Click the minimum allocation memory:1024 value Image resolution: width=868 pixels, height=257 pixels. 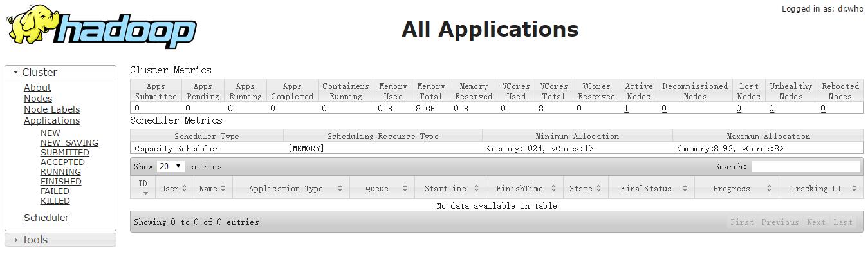coord(539,148)
